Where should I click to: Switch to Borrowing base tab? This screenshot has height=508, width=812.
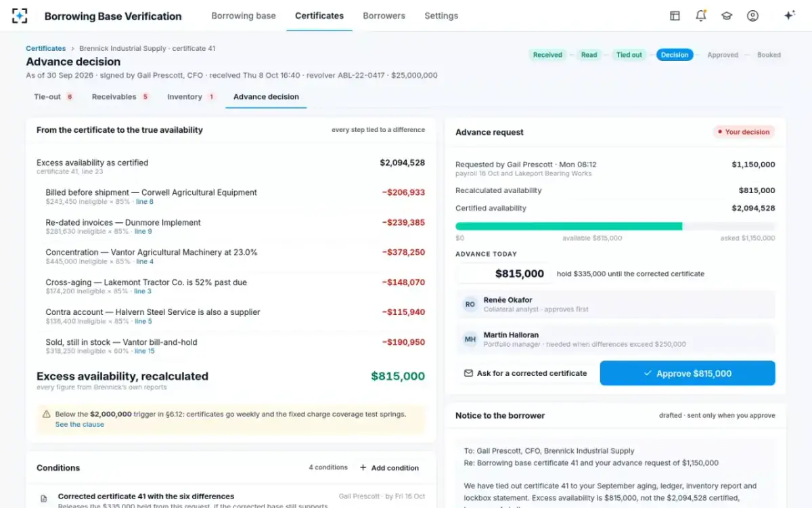coord(244,16)
